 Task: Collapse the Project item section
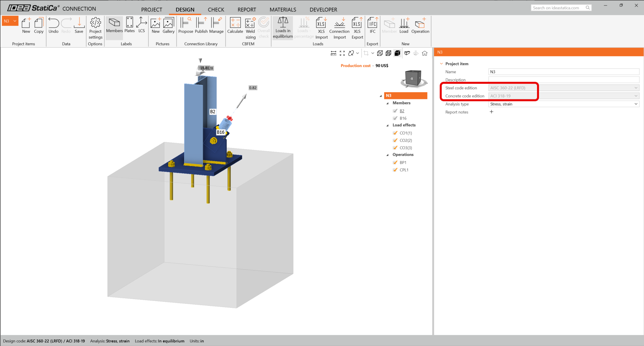point(441,64)
